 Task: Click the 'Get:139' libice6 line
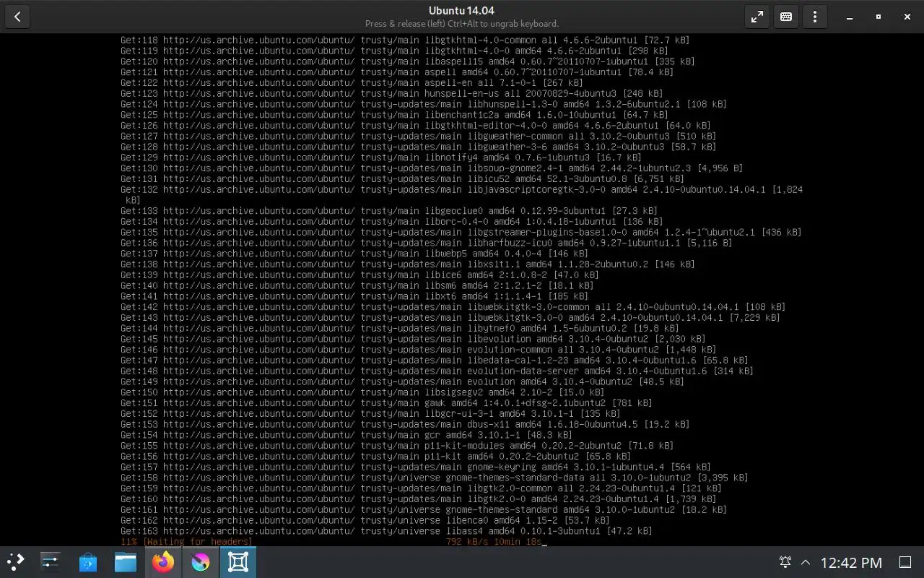tap(359, 275)
